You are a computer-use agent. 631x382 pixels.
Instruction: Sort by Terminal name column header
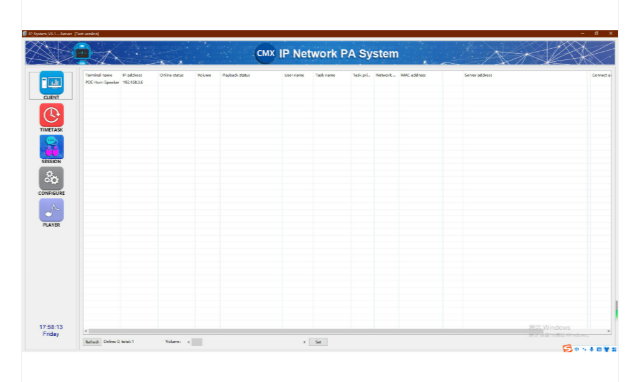(99, 75)
